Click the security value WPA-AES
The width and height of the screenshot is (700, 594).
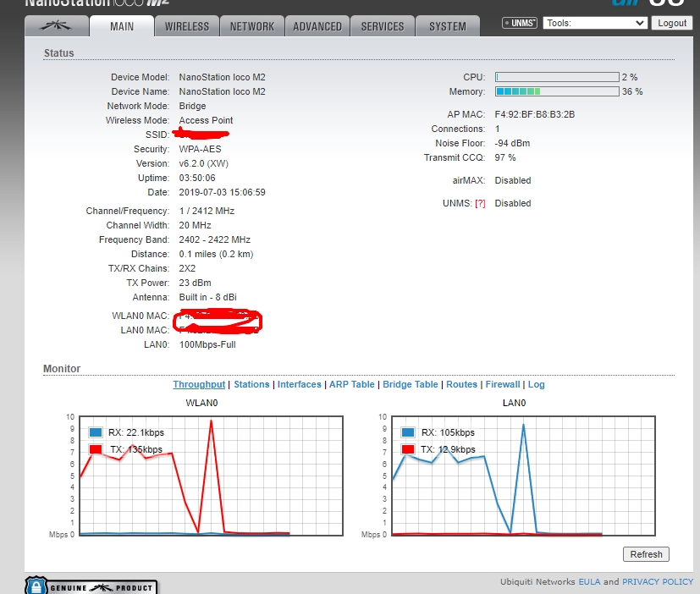pos(200,149)
